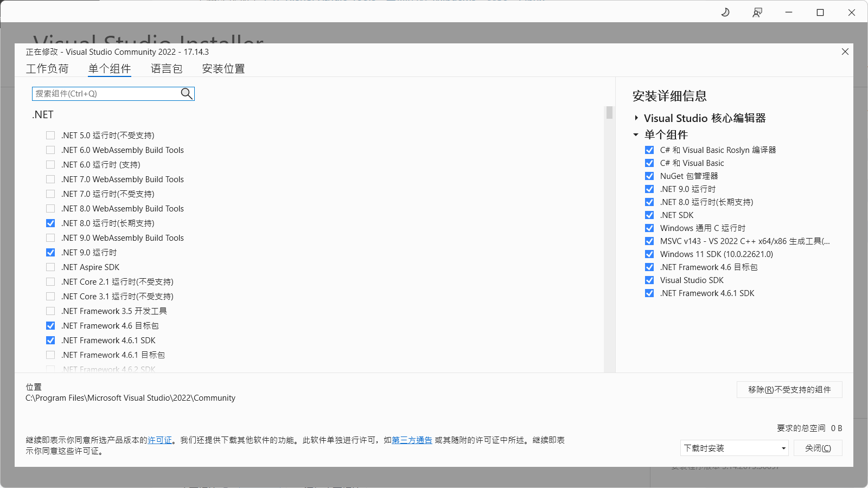Open the 许可证 link
868x488 pixels.
pos(159,440)
